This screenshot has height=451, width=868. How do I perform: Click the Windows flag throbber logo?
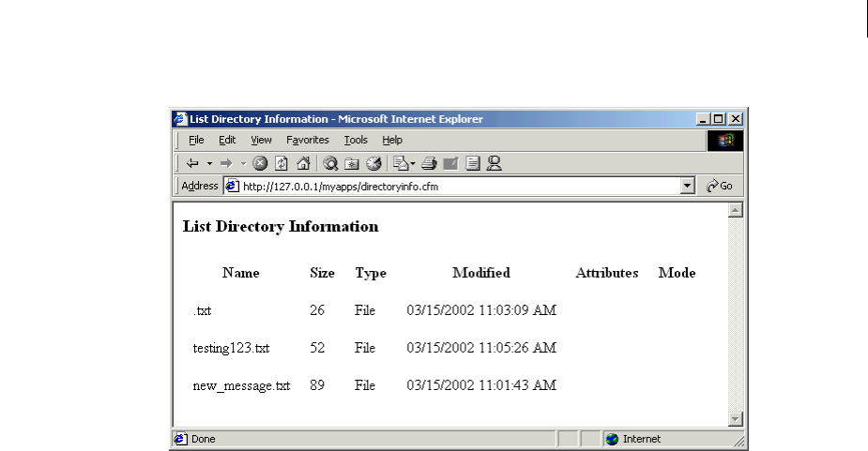pyautogui.click(x=725, y=141)
